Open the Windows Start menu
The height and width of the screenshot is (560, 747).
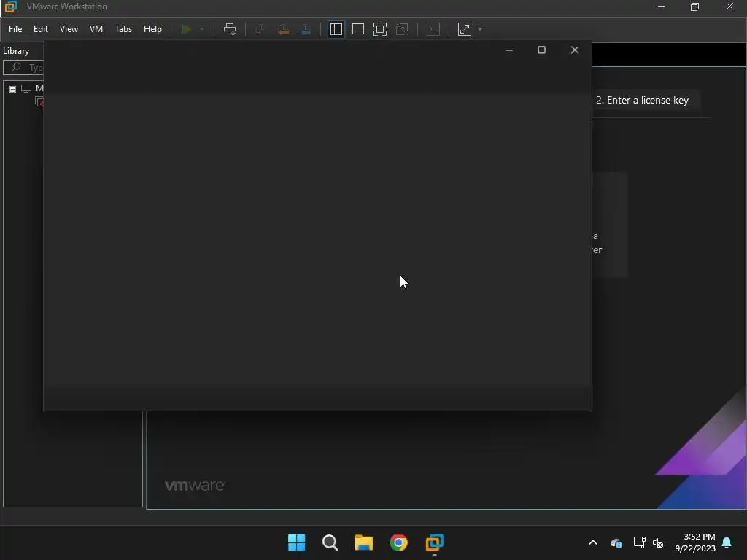[296, 542]
